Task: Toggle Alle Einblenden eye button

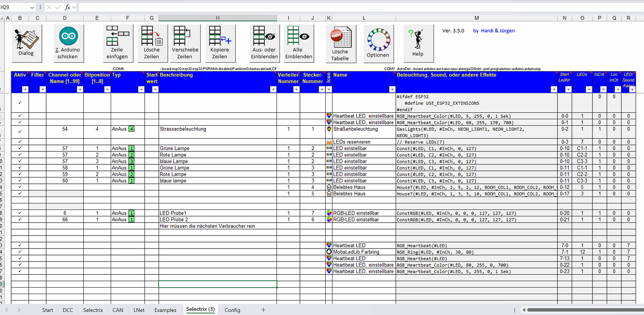Action: (x=299, y=43)
